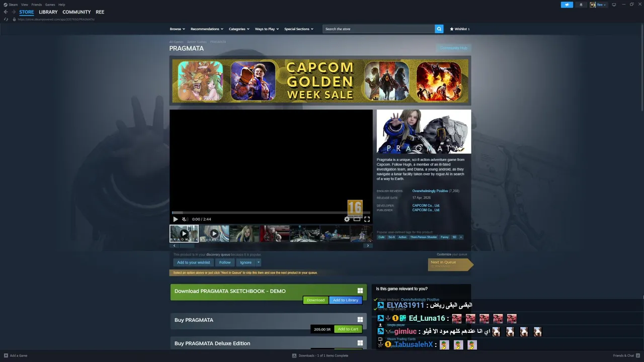Toggle theater mode for the video
Viewport: 644px width, 362px height.
click(x=357, y=219)
